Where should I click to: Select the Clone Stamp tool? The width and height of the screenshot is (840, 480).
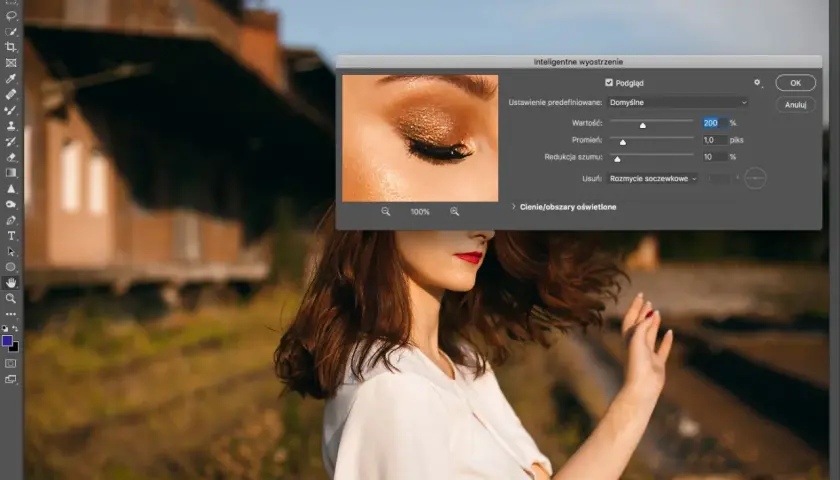point(11,126)
